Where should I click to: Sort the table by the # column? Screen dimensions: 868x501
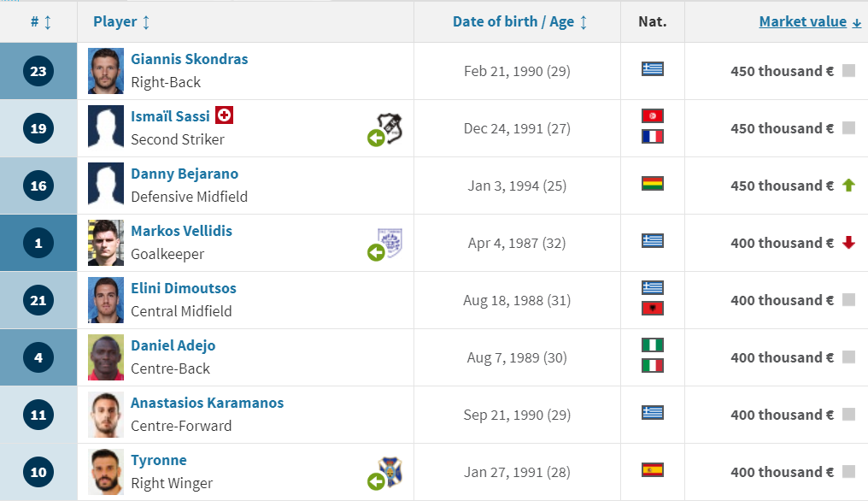[41, 21]
